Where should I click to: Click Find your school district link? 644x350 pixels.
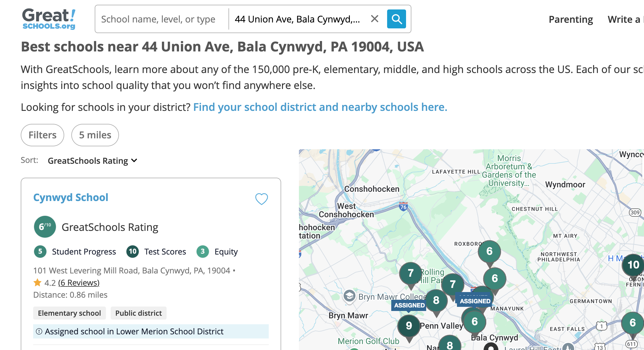(x=320, y=107)
